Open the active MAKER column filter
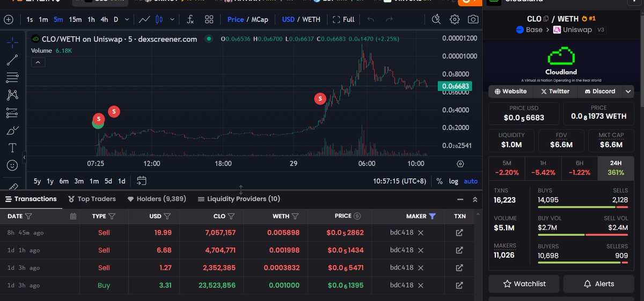 433,216
